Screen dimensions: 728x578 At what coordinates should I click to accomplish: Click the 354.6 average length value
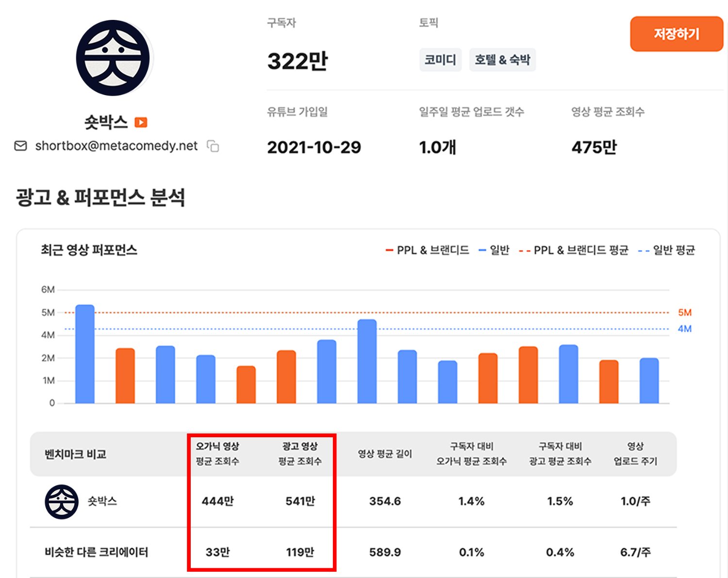385,501
